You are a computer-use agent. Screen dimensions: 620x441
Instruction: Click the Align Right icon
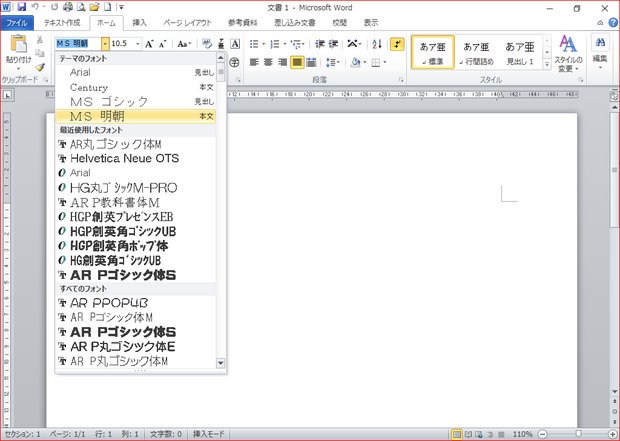(x=283, y=62)
